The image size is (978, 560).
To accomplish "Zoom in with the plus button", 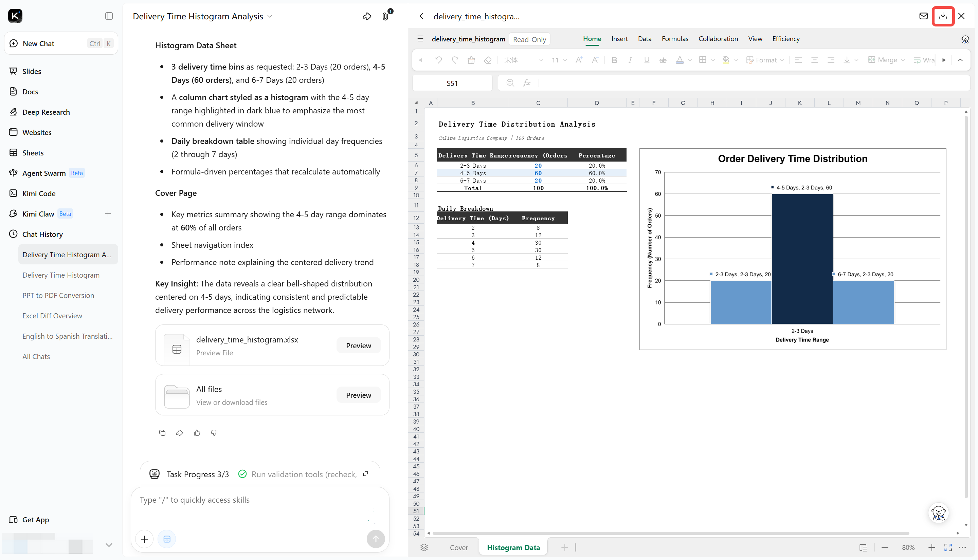I will pyautogui.click(x=931, y=547).
